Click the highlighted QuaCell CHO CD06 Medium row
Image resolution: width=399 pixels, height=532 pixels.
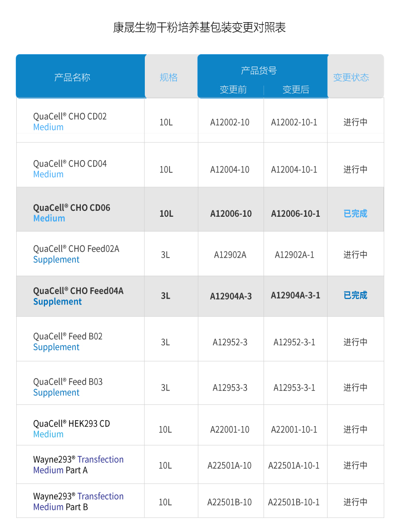[x=200, y=209]
